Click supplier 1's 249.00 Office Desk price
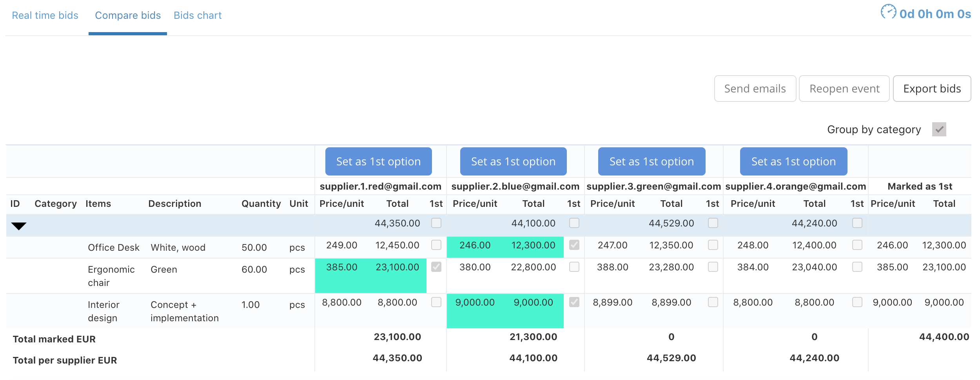 point(341,245)
